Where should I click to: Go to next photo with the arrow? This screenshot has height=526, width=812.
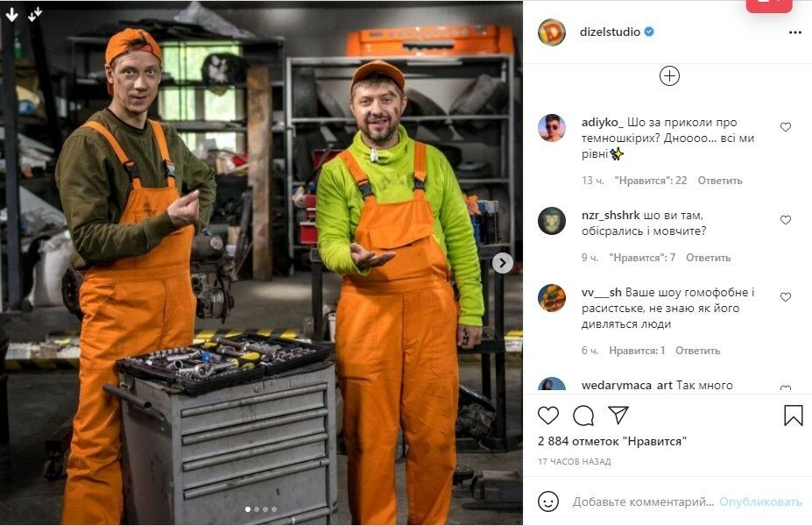click(502, 263)
